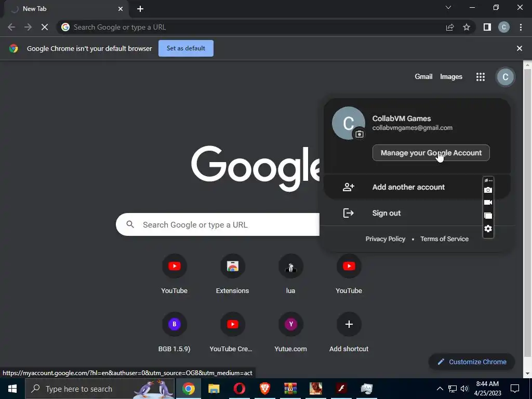
Task: Open the tab search chevron
Action: (448, 7)
